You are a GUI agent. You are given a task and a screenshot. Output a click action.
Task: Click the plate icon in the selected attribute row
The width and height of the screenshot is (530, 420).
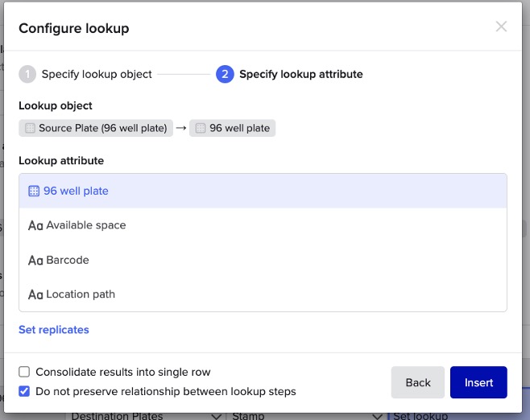point(34,191)
